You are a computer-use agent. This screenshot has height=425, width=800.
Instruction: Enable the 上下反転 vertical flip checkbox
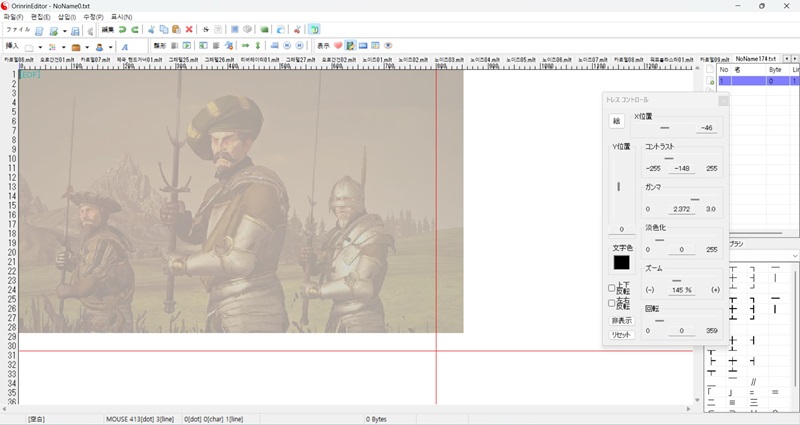[x=612, y=288]
